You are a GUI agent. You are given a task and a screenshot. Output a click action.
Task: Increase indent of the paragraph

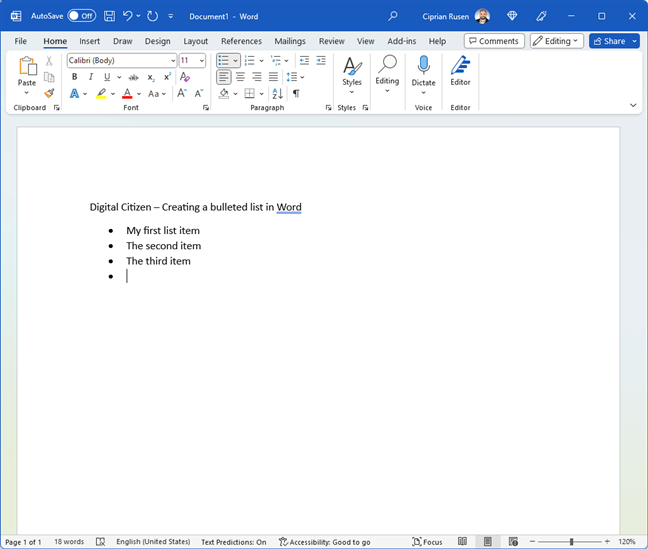321,61
